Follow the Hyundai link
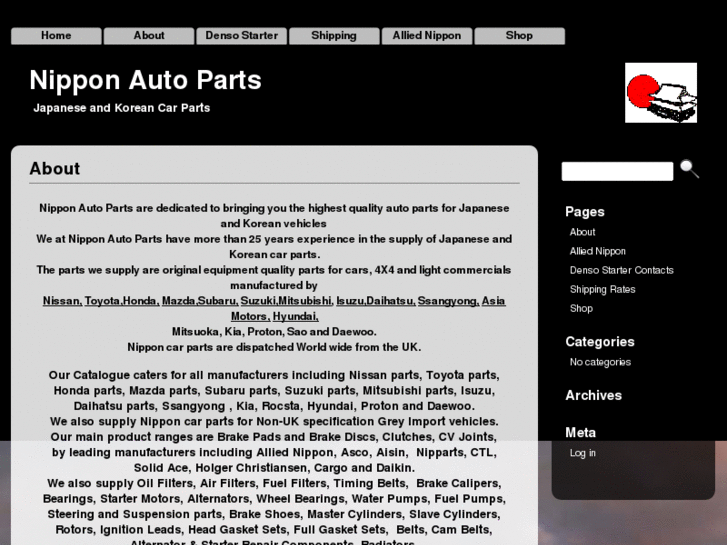This screenshot has width=727, height=545. click(296, 316)
